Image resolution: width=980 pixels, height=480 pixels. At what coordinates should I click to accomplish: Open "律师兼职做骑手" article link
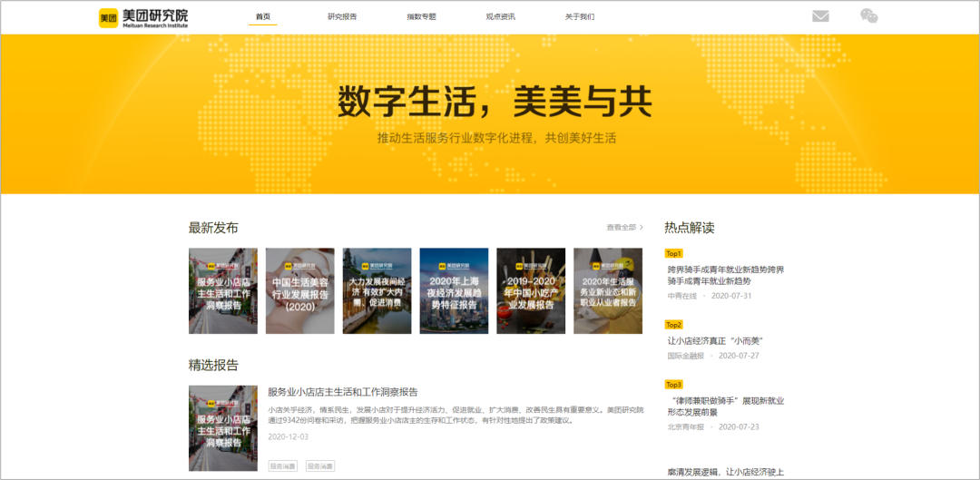point(726,407)
